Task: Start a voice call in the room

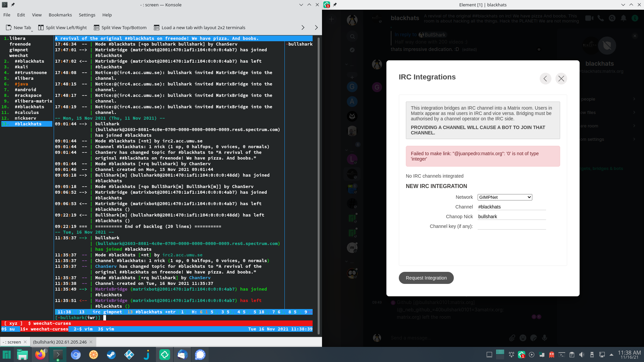Action: [x=600, y=18]
